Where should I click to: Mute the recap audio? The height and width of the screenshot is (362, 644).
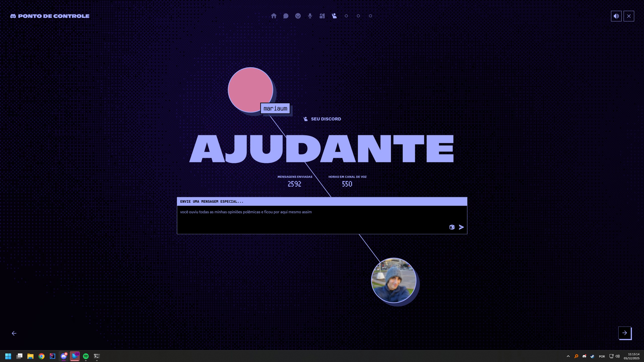[616, 16]
